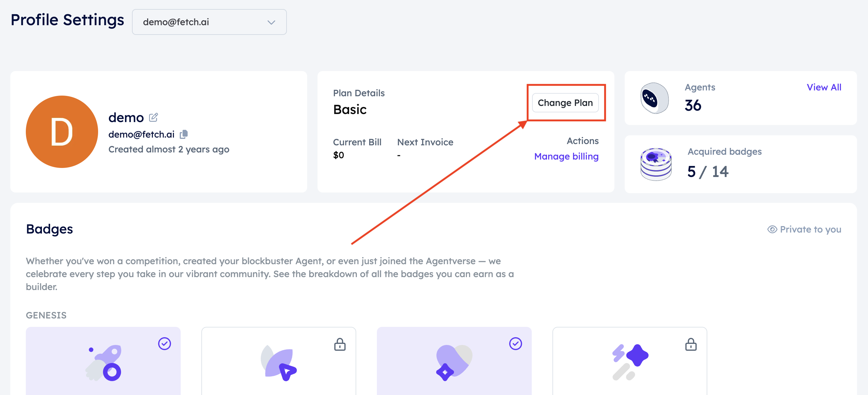Click the lock icon on second badge
This screenshot has height=395, width=868.
click(340, 344)
